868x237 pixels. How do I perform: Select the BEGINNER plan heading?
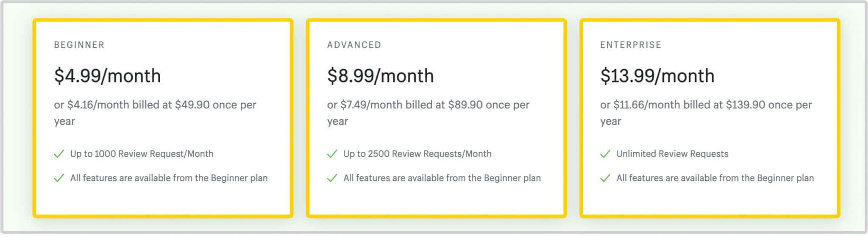click(x=79, y=45)
